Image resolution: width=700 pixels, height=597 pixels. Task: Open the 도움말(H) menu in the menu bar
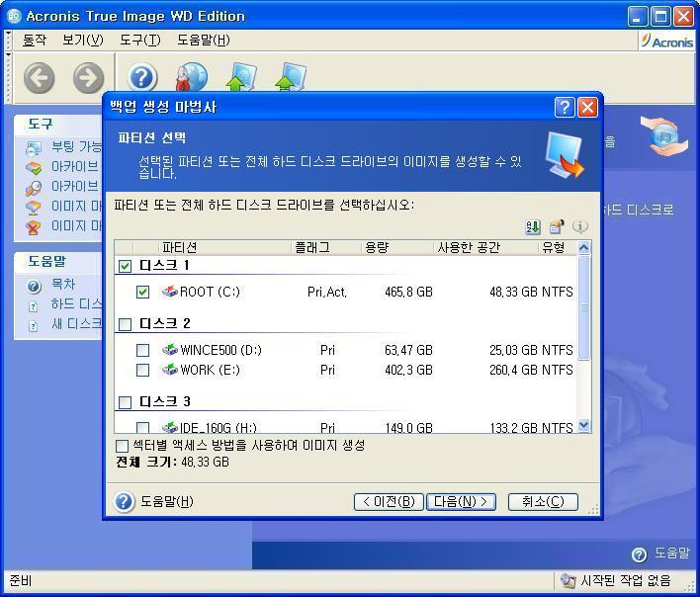[204, 41]
